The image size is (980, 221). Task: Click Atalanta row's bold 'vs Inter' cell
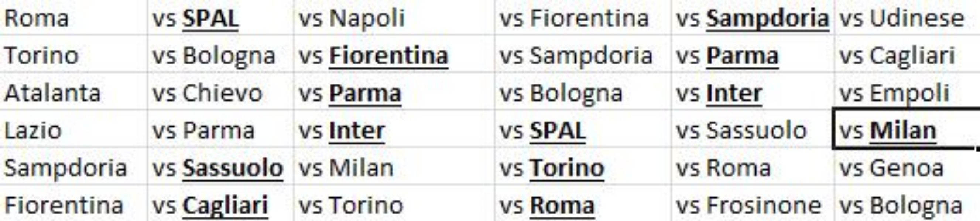click(x=719, y=93)
